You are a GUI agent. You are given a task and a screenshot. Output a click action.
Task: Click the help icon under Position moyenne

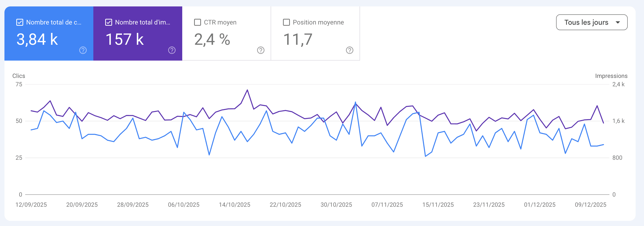tap(349, 50)
